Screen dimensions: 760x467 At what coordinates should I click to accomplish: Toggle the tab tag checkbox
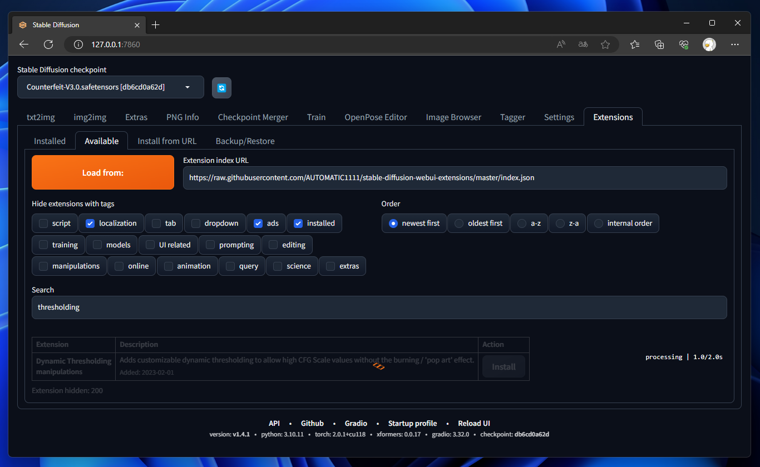[x=156, y=223]
